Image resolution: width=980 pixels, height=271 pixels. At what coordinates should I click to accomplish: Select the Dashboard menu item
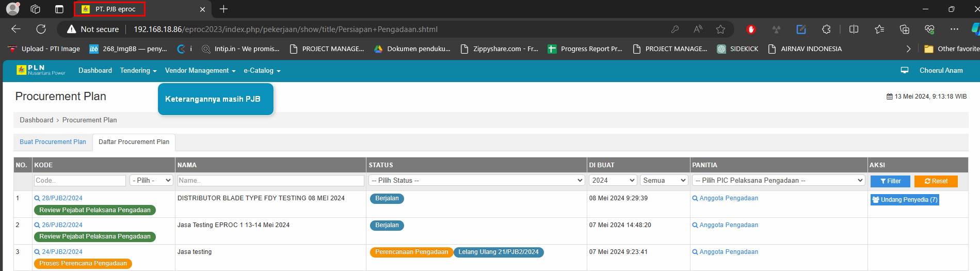(95, 71)
